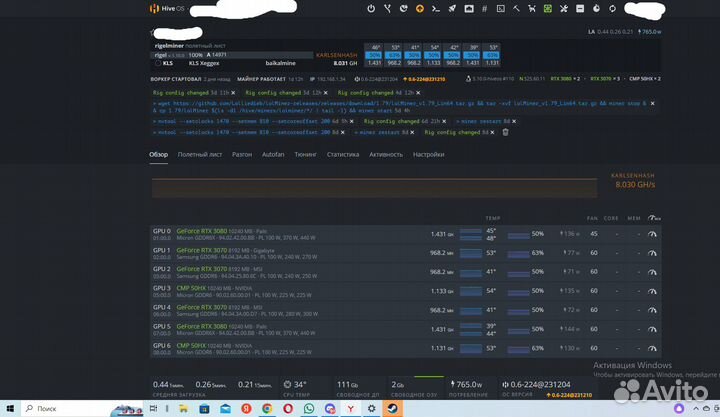
Task: Open Google Chrome from the taskbar
Action: pyautogui.click(x=267, y=408)
